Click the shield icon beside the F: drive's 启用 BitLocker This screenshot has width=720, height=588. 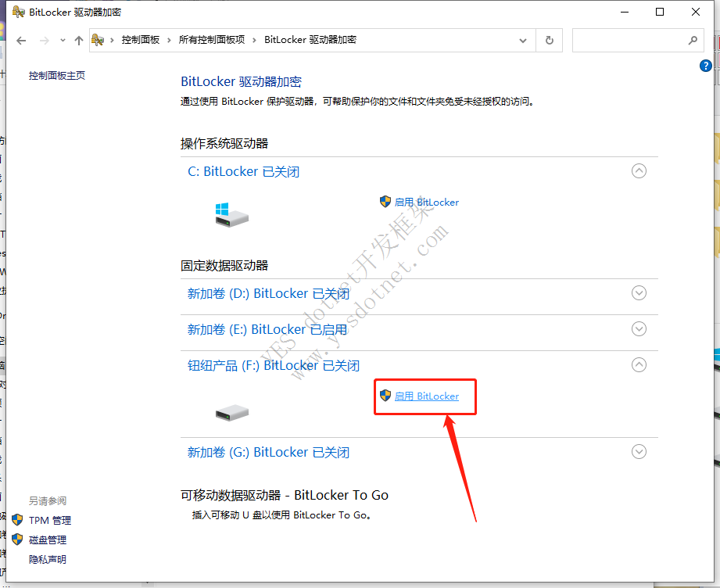click(x=385, y=395)
